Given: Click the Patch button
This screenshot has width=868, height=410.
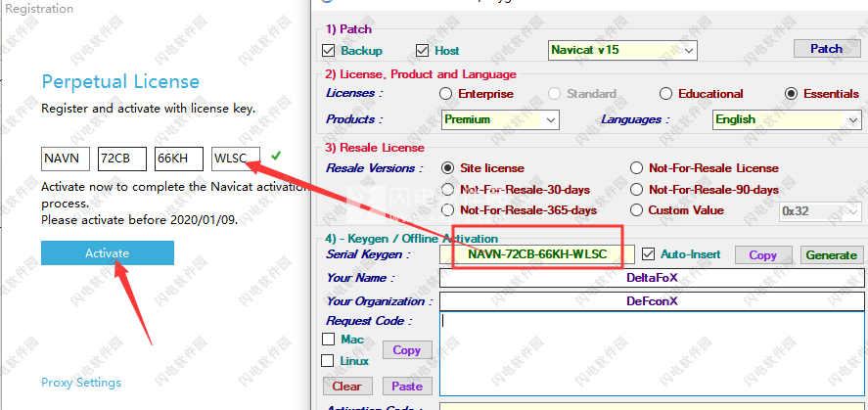Looking at the screenshot, I should point(827,49).
